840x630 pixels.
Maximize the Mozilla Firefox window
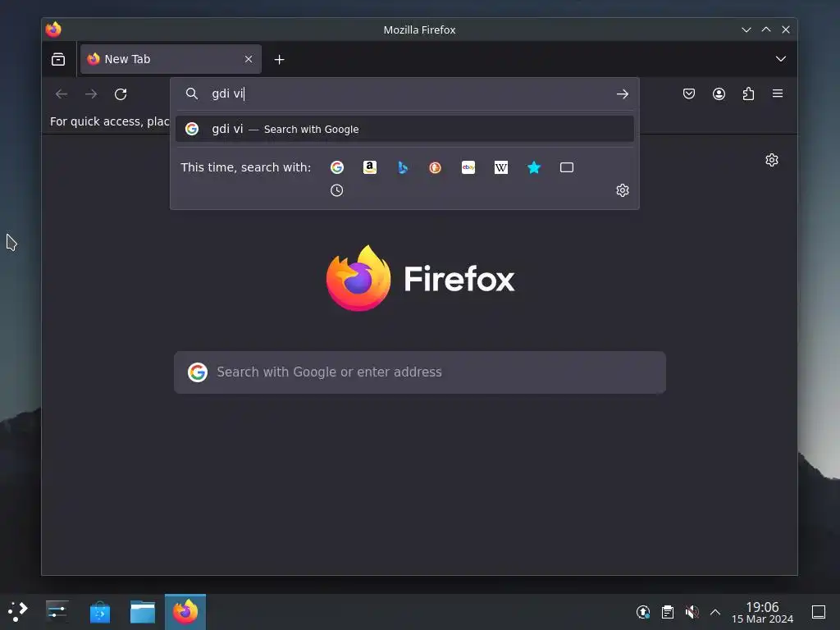766,30
